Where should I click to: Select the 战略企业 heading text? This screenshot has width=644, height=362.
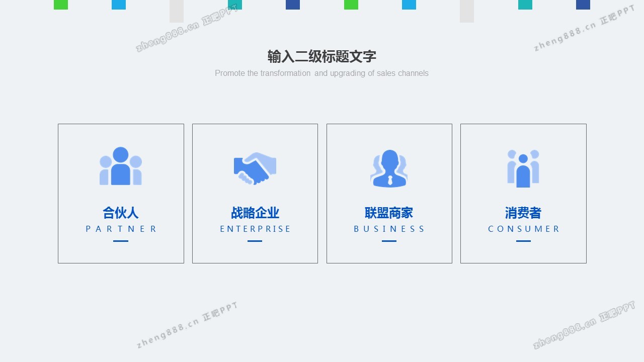click(255, 213)
